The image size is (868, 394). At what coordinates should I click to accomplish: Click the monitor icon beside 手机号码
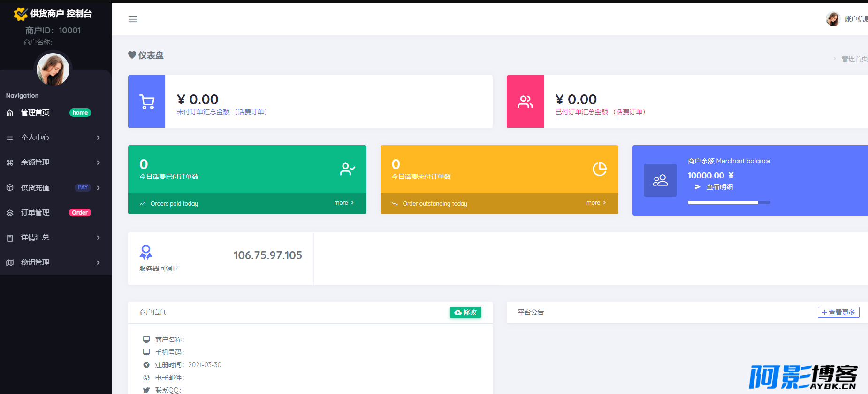pyautogui.click(x=146, y=352)
